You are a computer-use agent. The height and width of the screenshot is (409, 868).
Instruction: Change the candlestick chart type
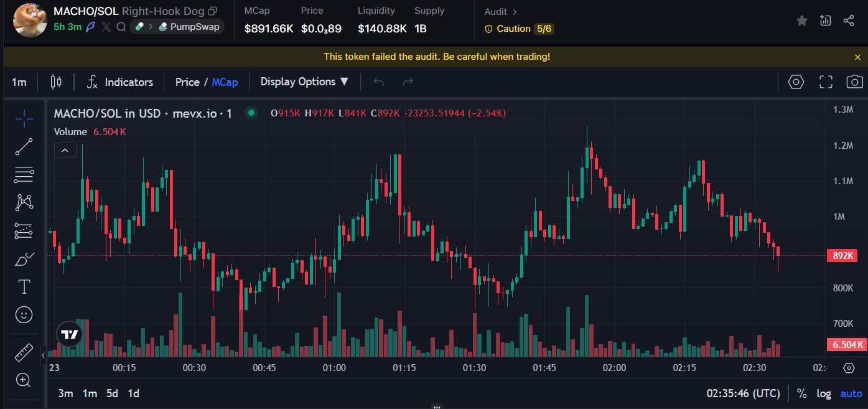pyautogui.click(x=56, y=82)
